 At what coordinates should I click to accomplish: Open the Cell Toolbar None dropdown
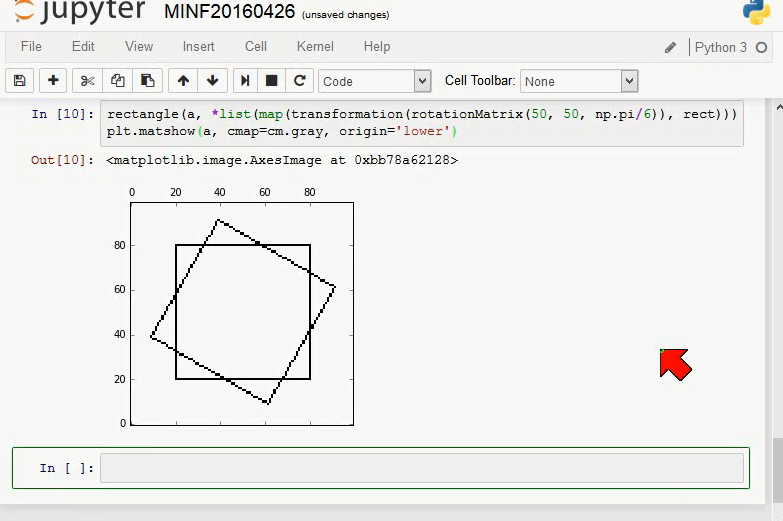click(579, 81)
